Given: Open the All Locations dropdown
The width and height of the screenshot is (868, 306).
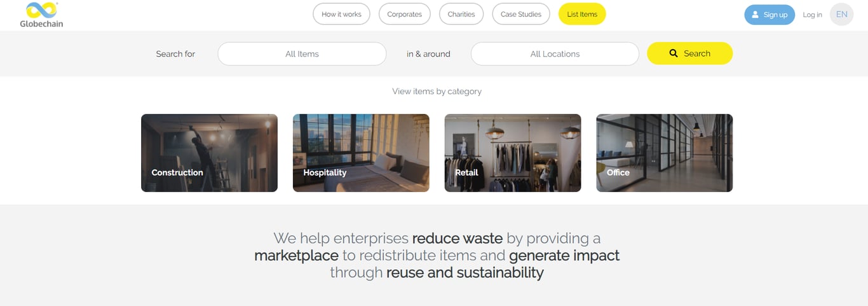Looking at the screenshot, I should click(555, 53).
